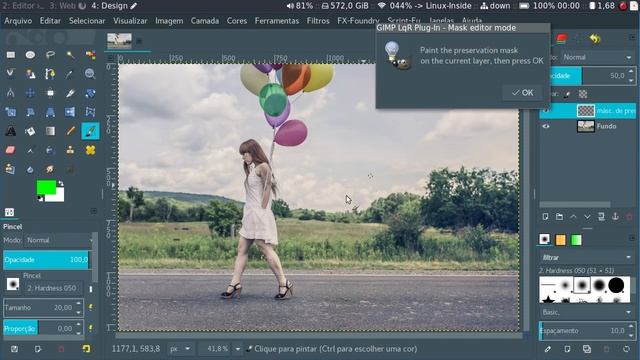Viewport: 640px width, 360px height.
Task: Open the Arquivo menu
Action: tap(18, 20)
